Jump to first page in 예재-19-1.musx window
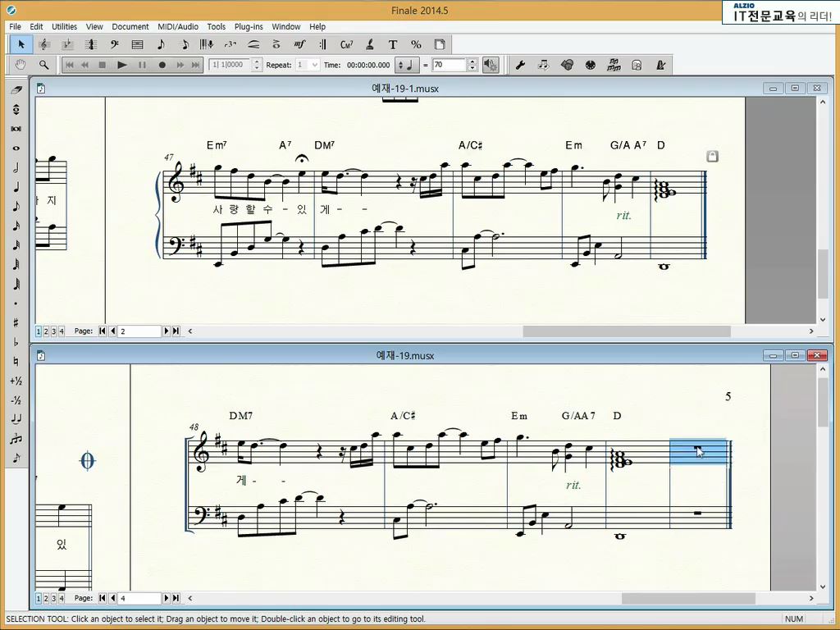The image size is (840, 630). 103,331
